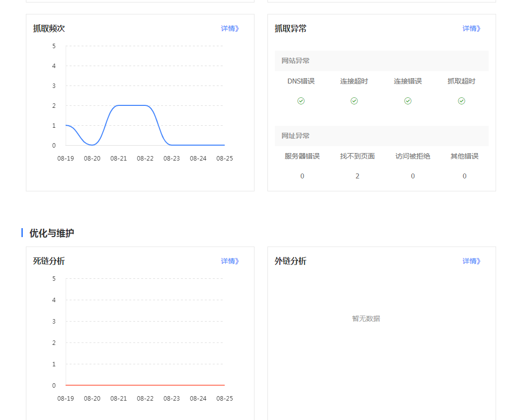Viewport: 512px width, 420px height.
Task: Click the 服务器错误 count value 0
Action: click(302, 176)
